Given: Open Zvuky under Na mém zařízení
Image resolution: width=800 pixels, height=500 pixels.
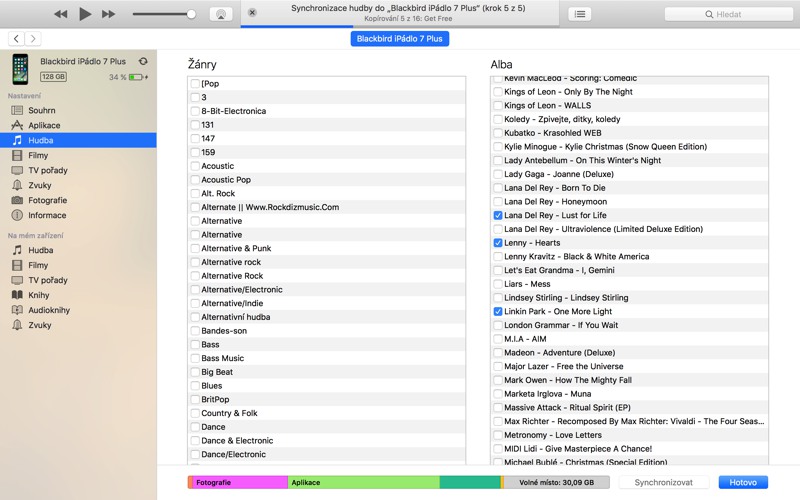Looking at the screenshot, I should click(78, 325).
